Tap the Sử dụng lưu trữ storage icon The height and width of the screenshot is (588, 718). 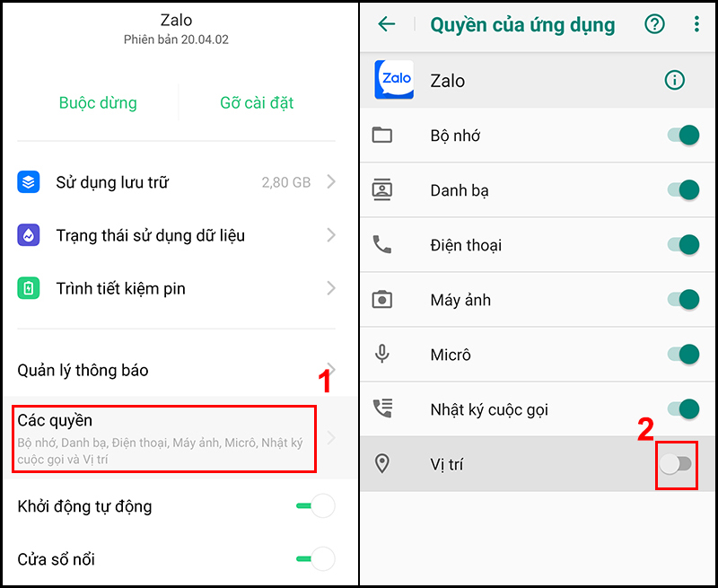click(29, 182)
